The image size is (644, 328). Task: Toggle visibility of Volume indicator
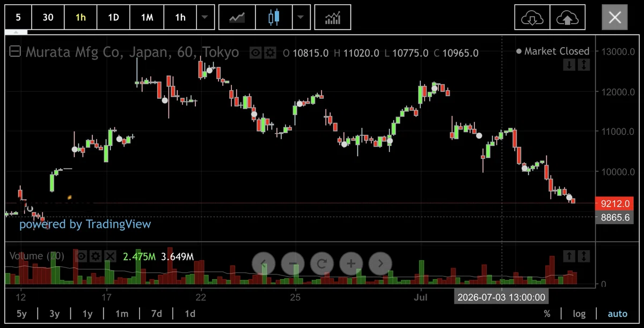82,256
